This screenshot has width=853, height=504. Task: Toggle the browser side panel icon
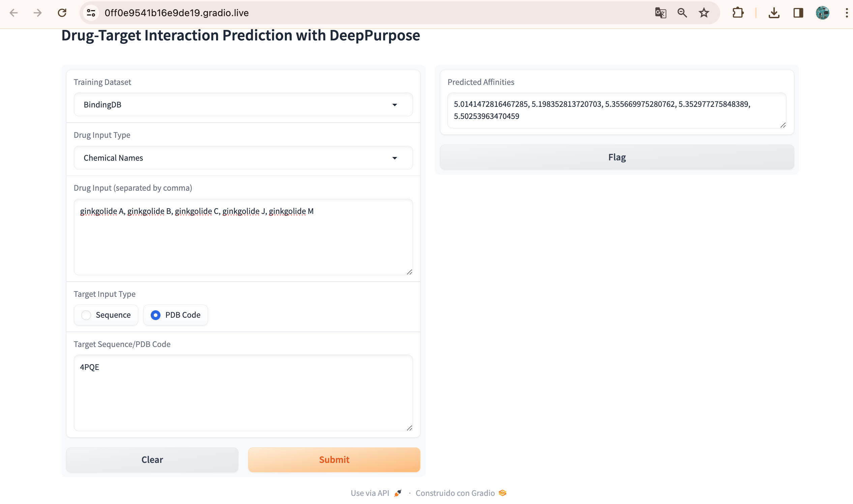[798, 13]
